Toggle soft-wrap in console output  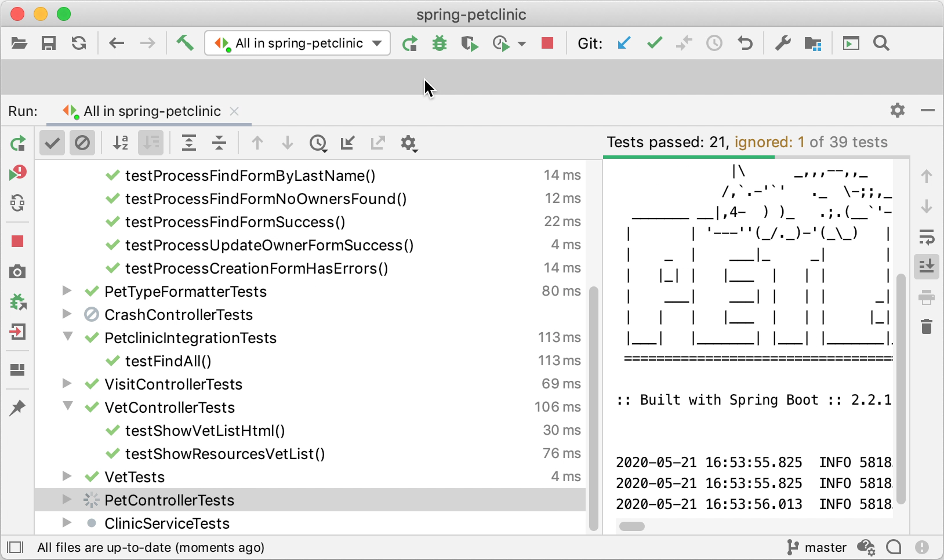pyautogui.click(x=927, y=237)
